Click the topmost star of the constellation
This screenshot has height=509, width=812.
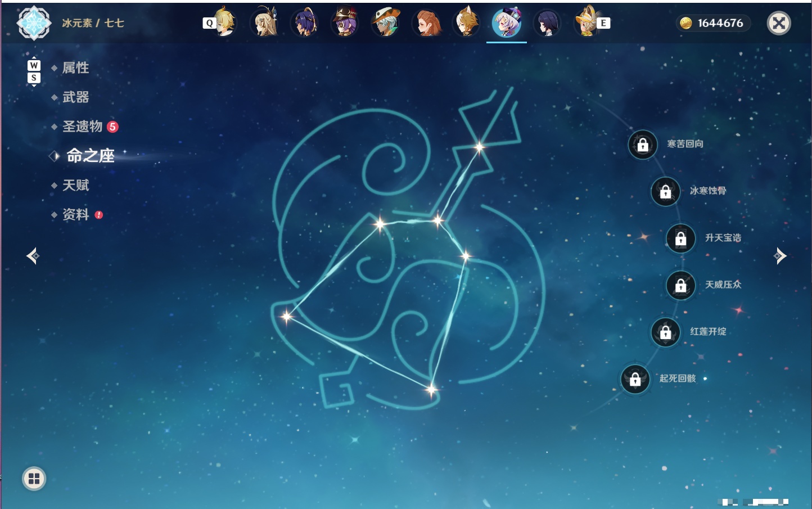pyautogui.click(x=479, y=147)
